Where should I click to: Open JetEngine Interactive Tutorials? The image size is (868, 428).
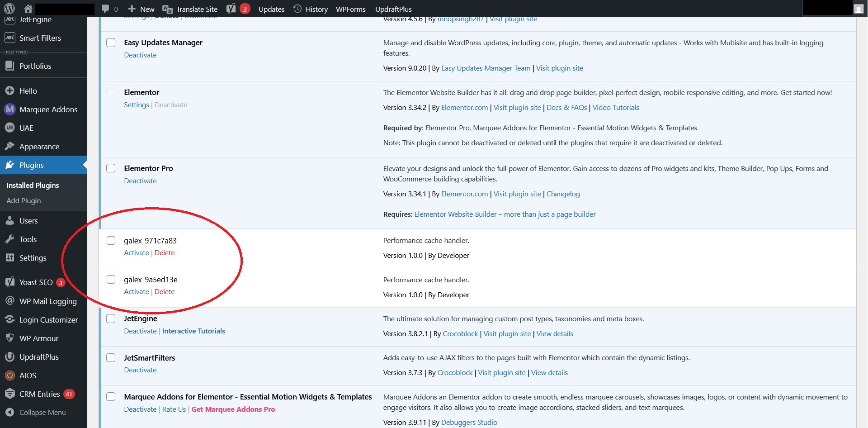(193, 331)
